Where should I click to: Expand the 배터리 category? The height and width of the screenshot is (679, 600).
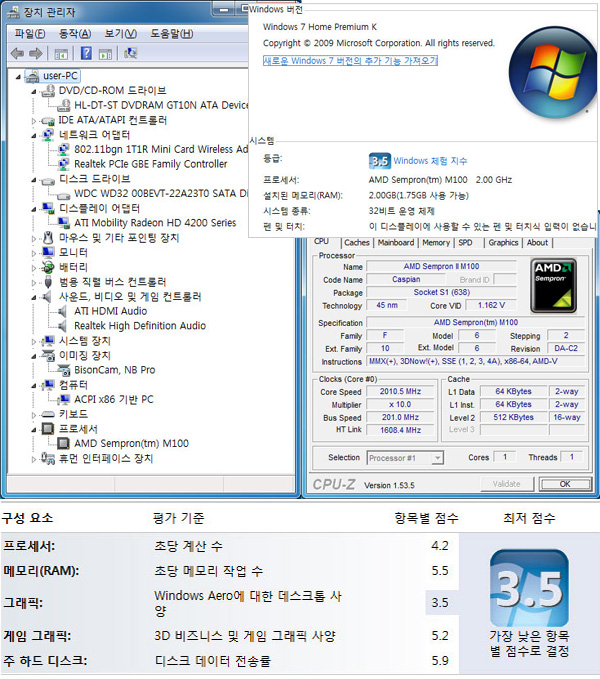click(34, 268)
